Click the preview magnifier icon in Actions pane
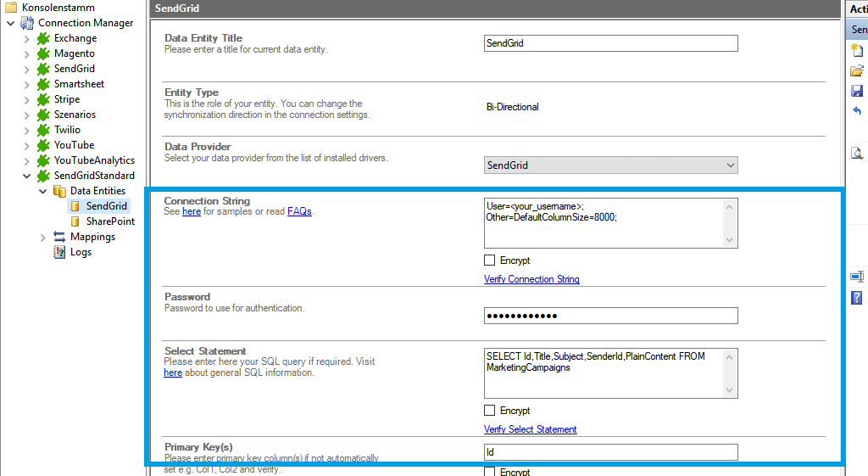Image resolution: width=868 pixels, height=476 pixels. (857, 154)
